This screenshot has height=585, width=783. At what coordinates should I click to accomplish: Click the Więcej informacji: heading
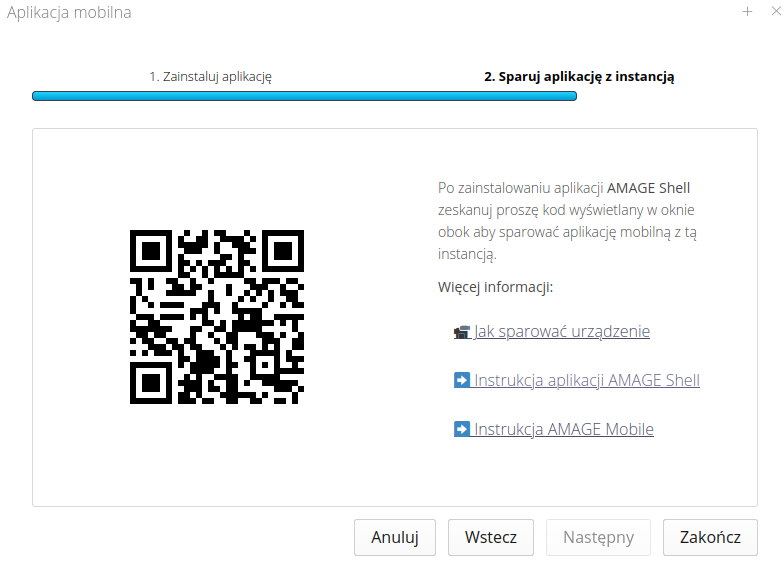495,287
